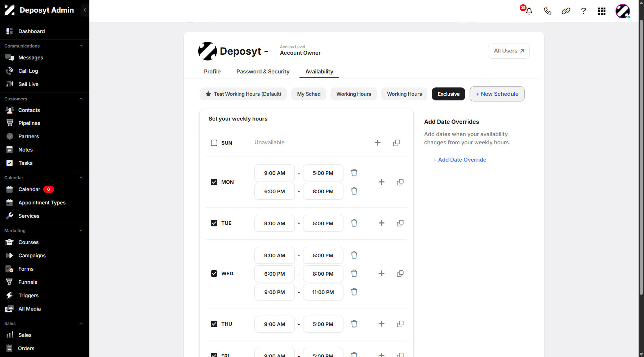Select Test Working Hours (Default) schedule
644x357 pixels.
pyautogui.click(x=243, y=94)
